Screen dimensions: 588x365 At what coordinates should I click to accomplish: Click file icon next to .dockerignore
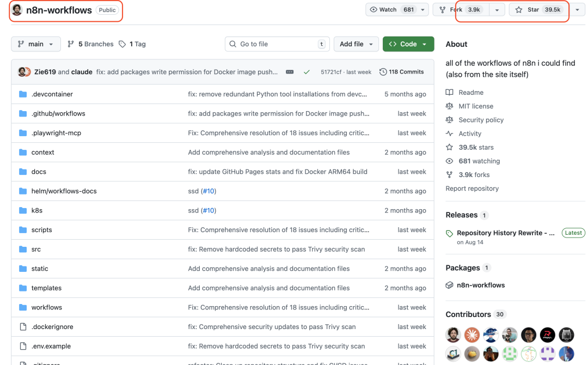pyautogui.click(x=23, y=327)
